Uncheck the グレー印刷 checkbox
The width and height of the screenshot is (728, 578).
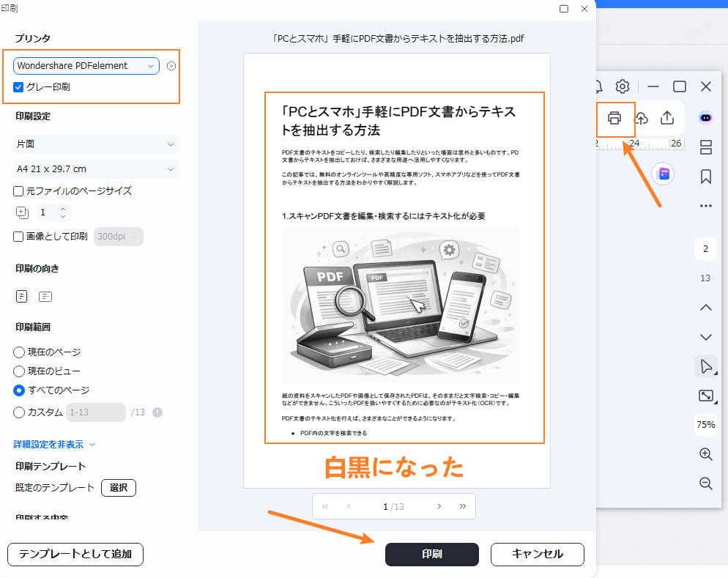18,86
